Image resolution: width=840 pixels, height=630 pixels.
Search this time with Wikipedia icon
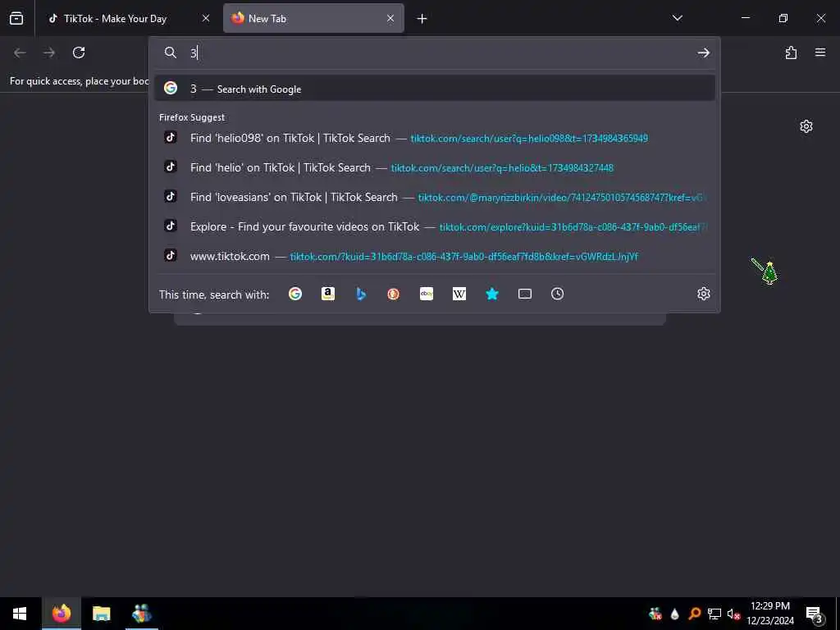pyautogui.click(x=459, y=294)
